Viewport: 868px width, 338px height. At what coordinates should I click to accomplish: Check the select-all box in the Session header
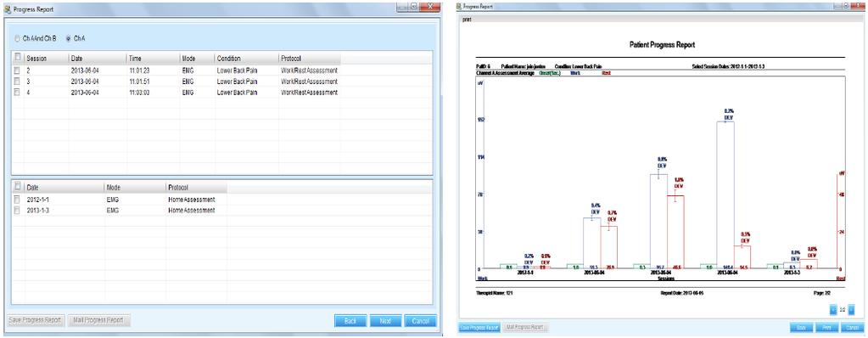click(17, 58)
